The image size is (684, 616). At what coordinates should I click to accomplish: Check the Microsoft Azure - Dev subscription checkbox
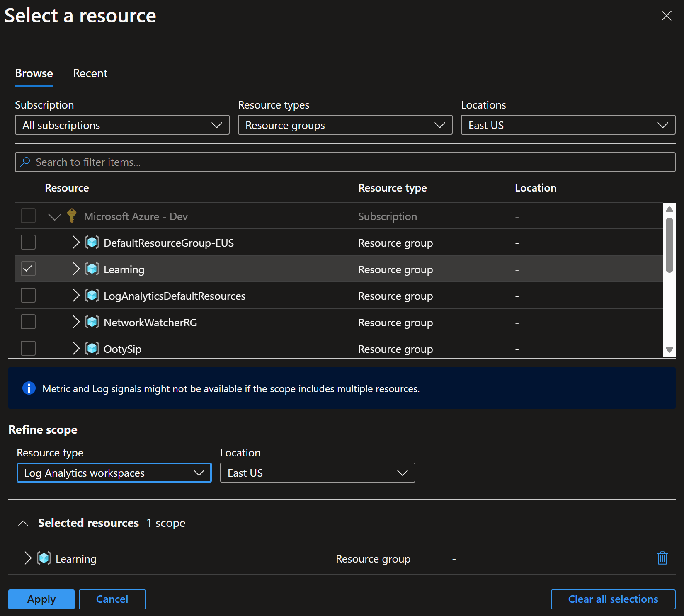pyautogui.click(x=28, y=216)
